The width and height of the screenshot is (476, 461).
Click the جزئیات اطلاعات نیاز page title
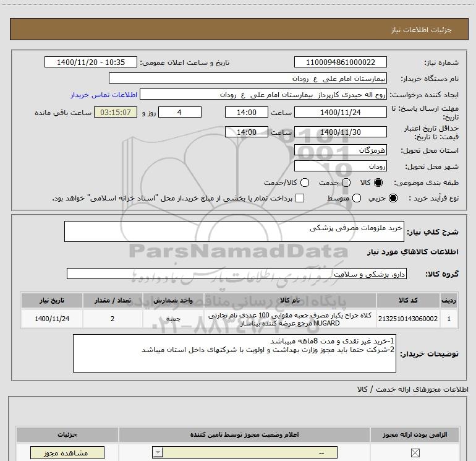(421, 30)
